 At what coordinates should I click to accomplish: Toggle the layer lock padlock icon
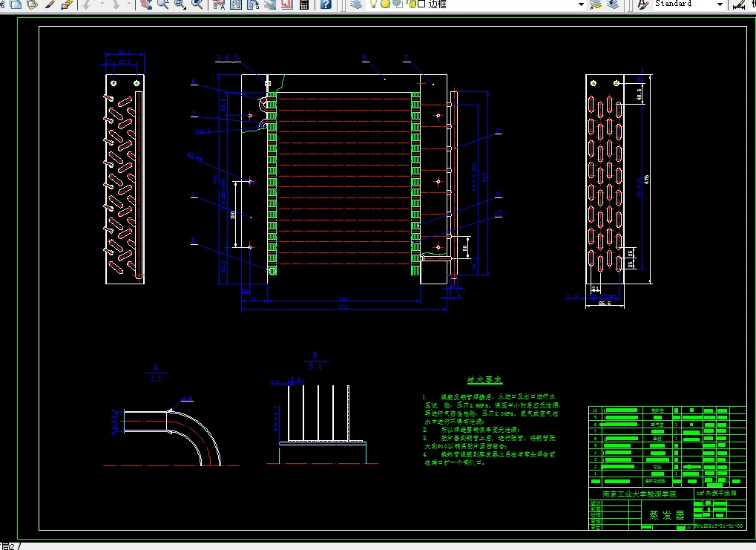[411, 4]
